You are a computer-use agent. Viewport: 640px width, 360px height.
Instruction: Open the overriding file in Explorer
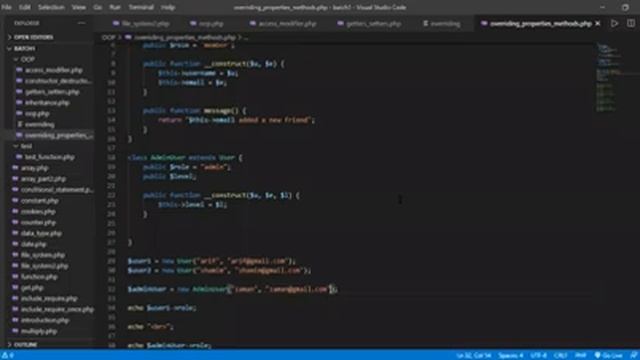39,124
